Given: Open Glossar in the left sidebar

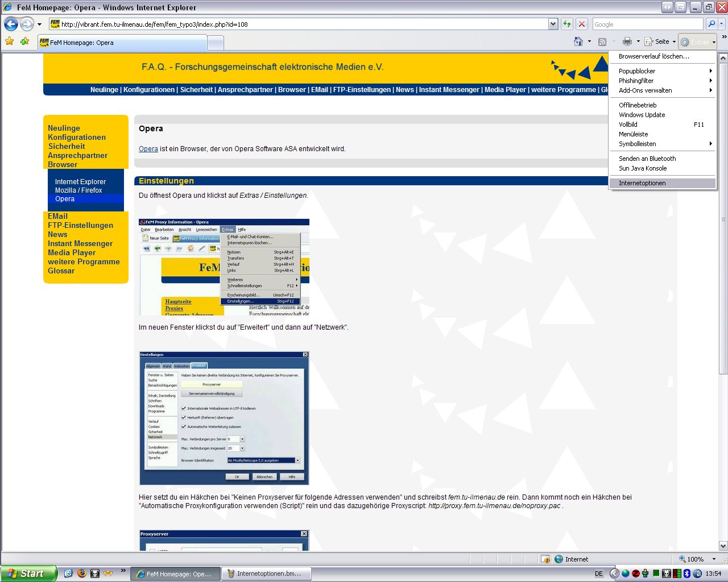Looking at the screenshot, I should tap(61, 271).
